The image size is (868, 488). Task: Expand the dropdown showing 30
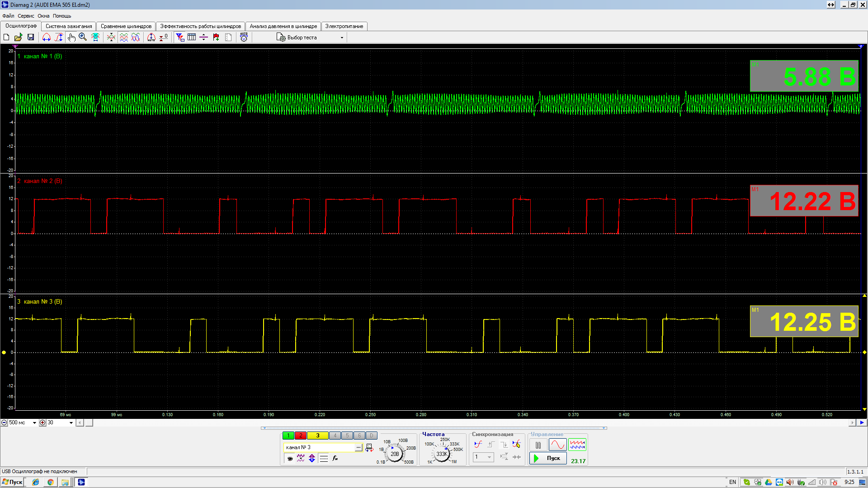click(71, 423)
